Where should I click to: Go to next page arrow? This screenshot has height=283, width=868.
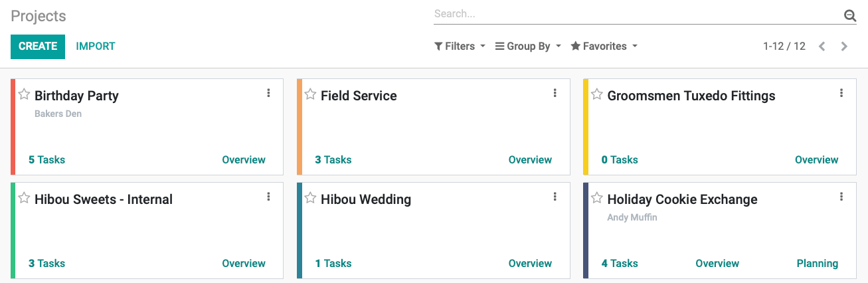844,47
